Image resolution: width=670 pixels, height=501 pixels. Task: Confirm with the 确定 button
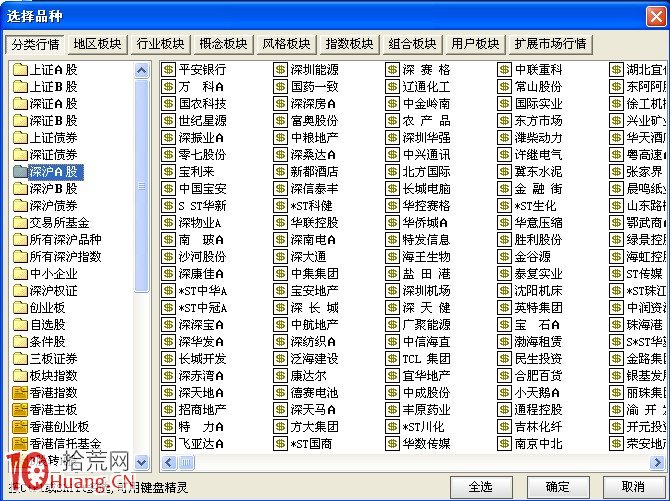(558, 487)
